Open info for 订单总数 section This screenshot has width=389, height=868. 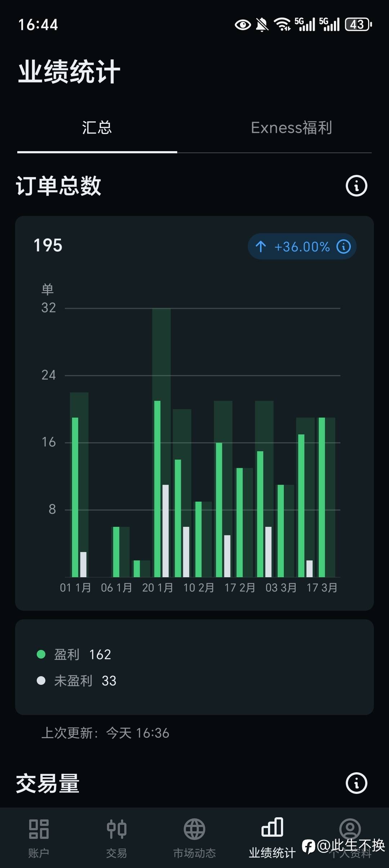click(356, 186)
